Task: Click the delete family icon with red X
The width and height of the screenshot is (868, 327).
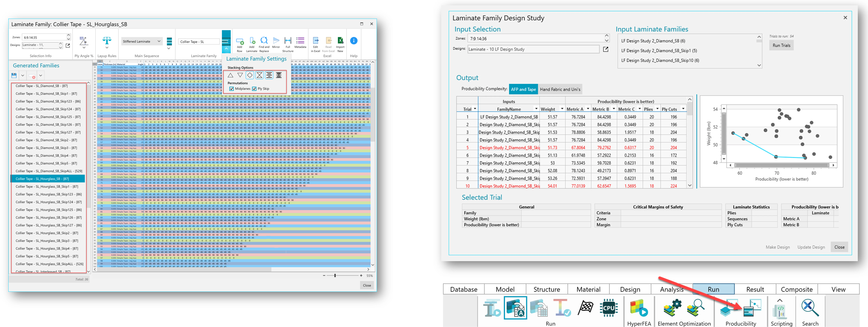Action: pos(32,76)
